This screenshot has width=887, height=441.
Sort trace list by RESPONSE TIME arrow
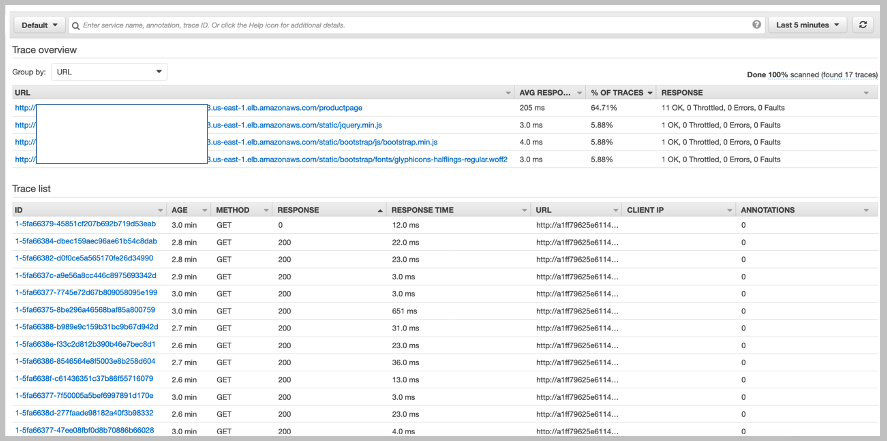pos(523,210)
